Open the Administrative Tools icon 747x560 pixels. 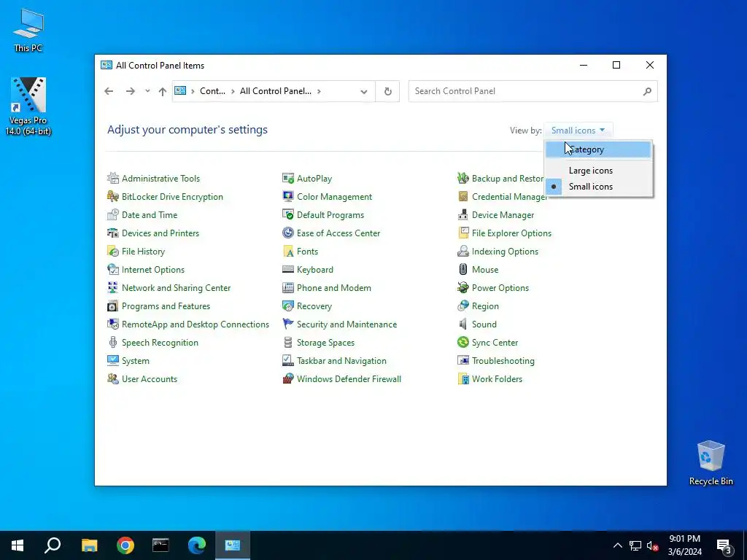pos(113,178)
